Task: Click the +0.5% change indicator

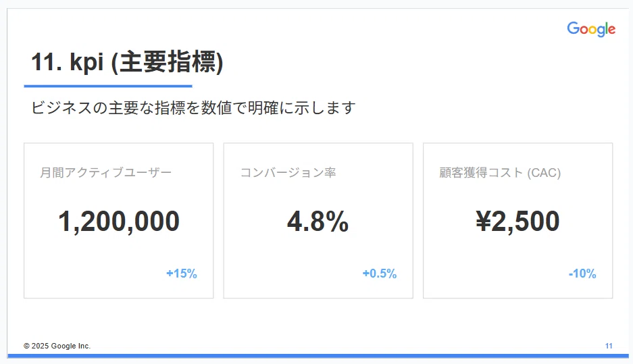Action: [x=380, y=274]
